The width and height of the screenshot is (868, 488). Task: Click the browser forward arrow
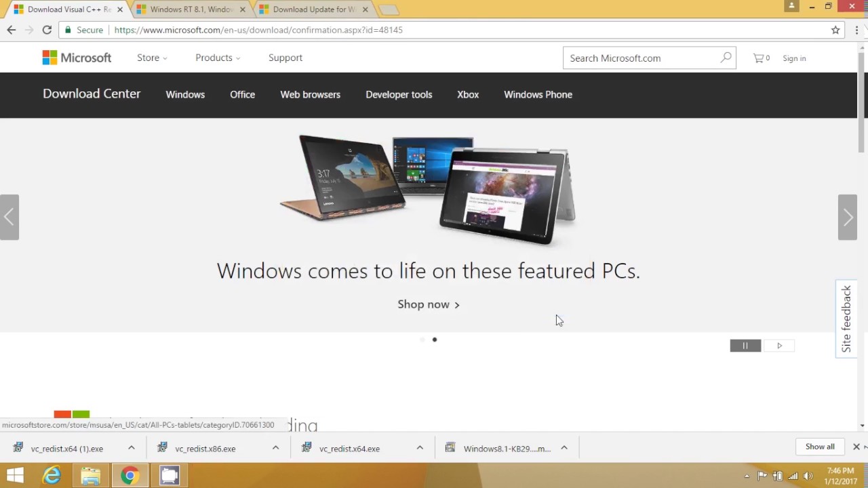29,30
